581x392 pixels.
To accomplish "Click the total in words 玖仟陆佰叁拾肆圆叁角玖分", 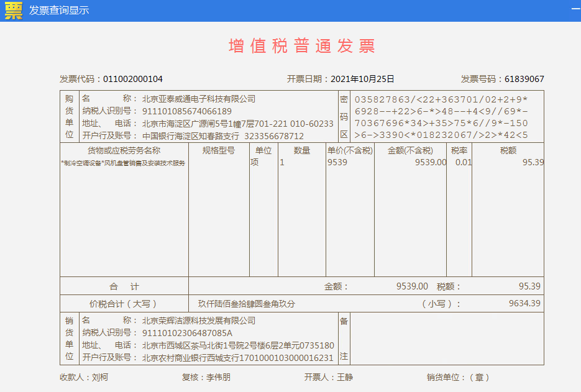I will [247, 304].
